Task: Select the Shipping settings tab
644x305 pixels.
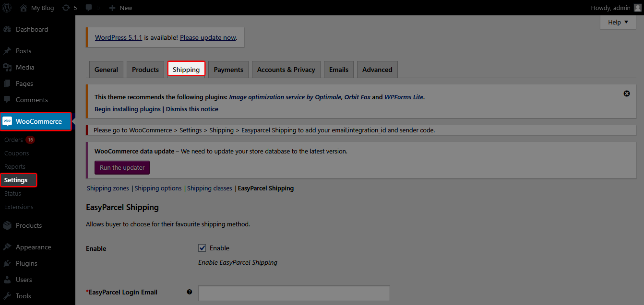Action: pos(186,70)
